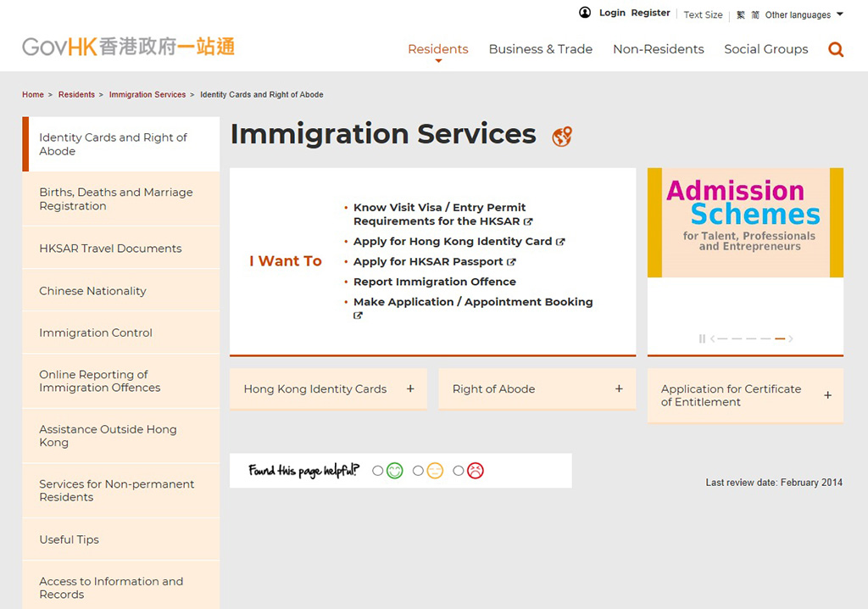Click the globe icon beside Immigration Services heading
868x609 pixels.
pos(562,136)
